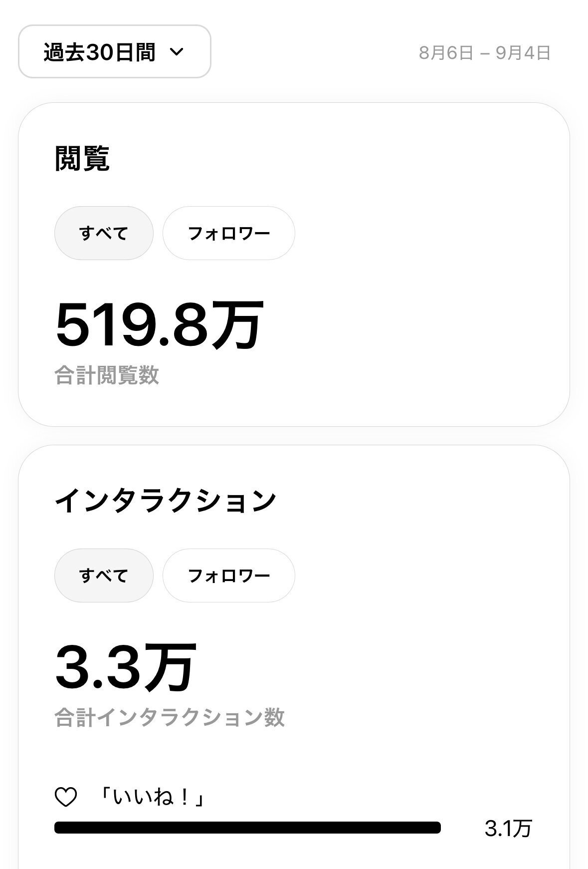Viewport: 588px width, 869px height.
Task: Click the 合計インタラクション数 caption
Action: click(x=170, y=718)
